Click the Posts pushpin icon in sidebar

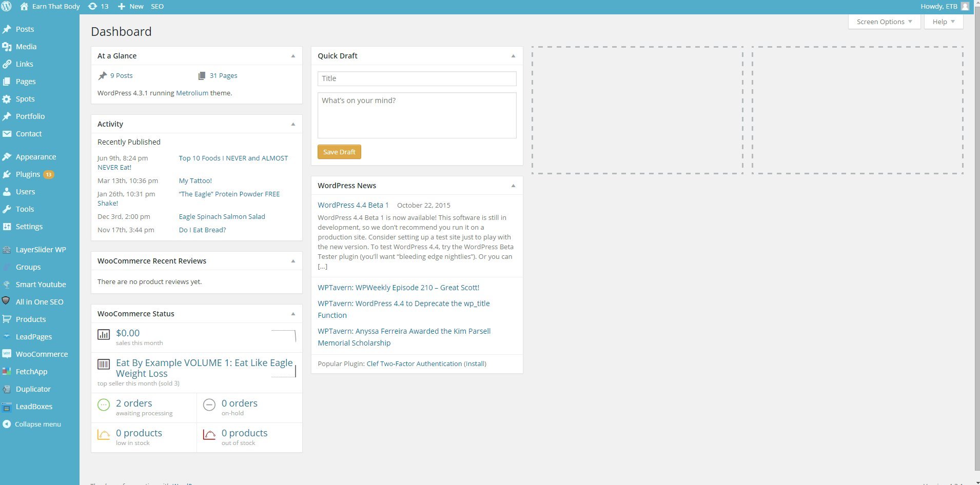[x=7, y=29]
